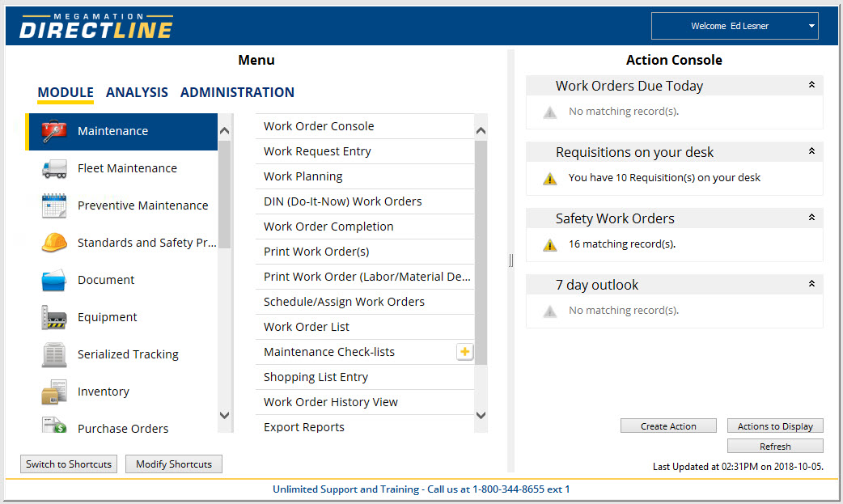Click the Create Action button

[x=668, y=425]
